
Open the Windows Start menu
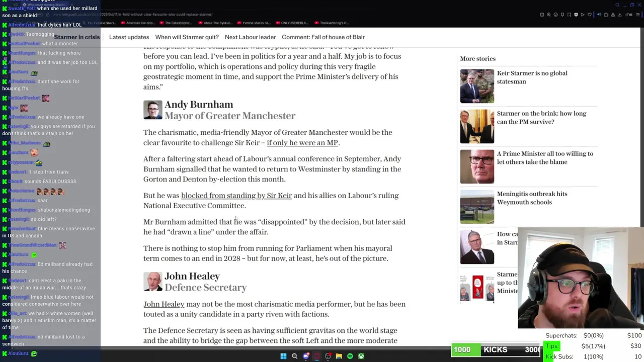pyautogui.click(x=283, y=356)
